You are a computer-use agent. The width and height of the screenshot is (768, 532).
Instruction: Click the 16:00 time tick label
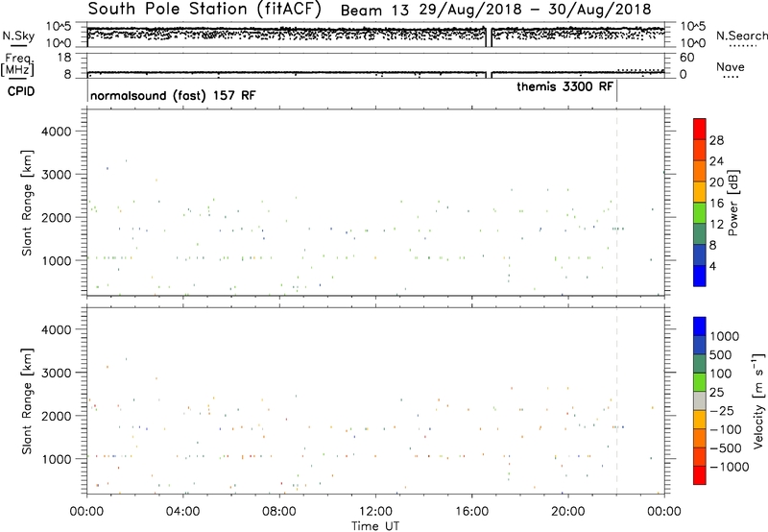471,512
